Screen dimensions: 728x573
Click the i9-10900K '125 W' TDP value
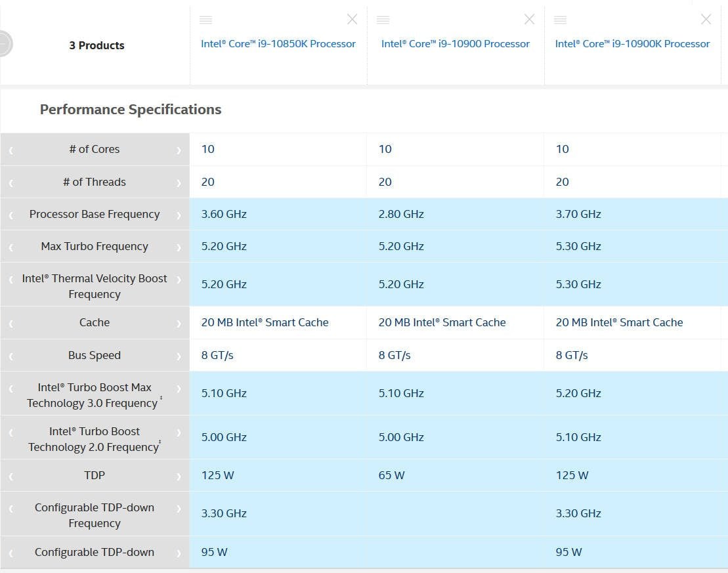(x=572, y=475)
